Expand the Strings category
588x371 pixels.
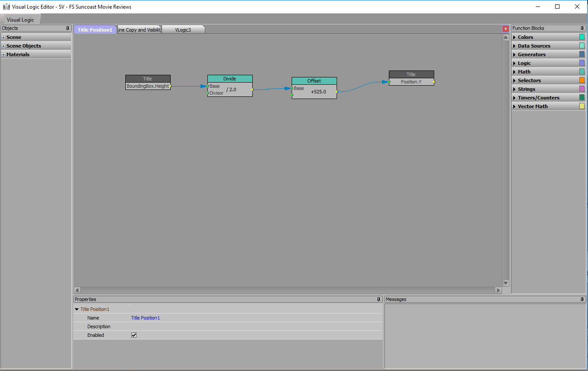(x=515, y=89)
